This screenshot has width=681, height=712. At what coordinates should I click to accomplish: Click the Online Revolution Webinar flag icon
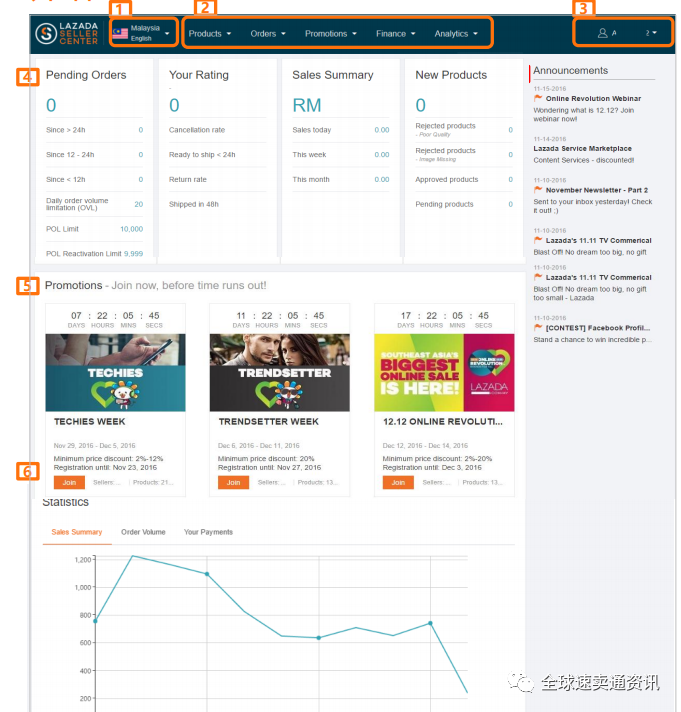(538, 98)
